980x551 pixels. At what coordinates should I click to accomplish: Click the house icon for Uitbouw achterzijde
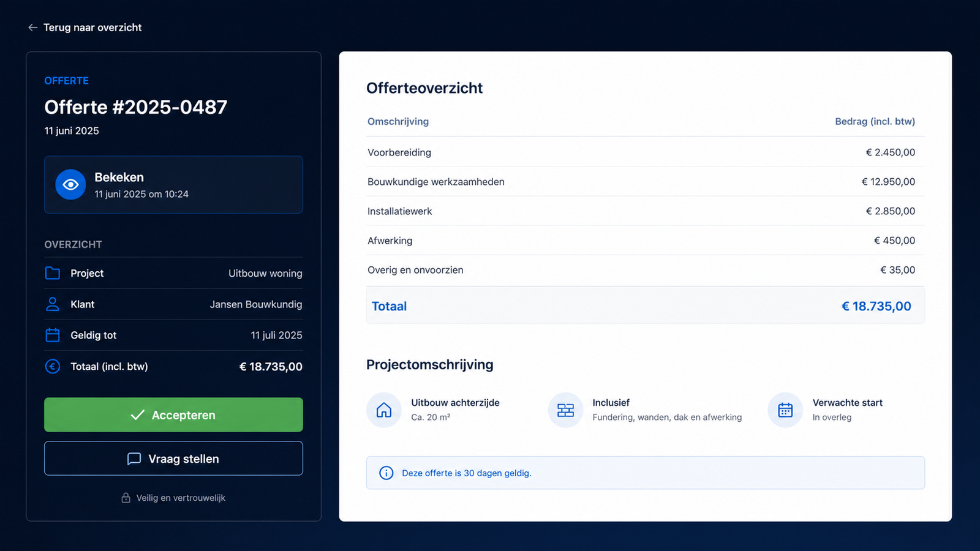point(384,410)
